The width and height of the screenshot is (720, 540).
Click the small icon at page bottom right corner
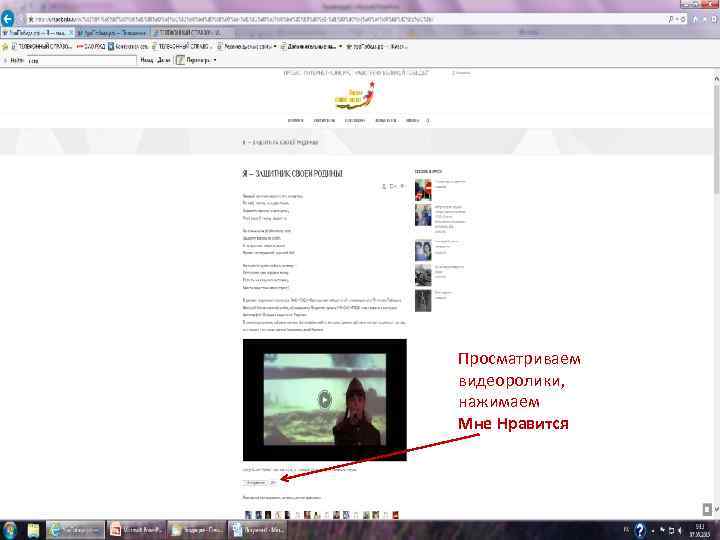coord(707,509)
